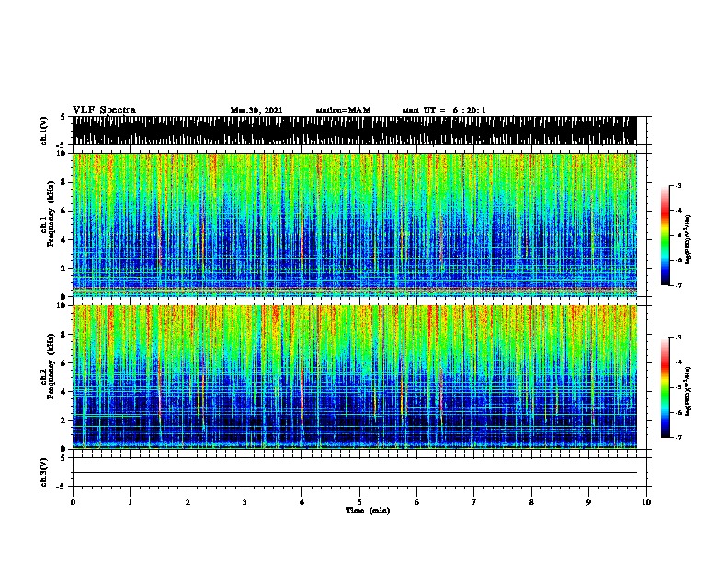Click time axis tick label "1"
728x563 pixels.
tap(130, 502)
